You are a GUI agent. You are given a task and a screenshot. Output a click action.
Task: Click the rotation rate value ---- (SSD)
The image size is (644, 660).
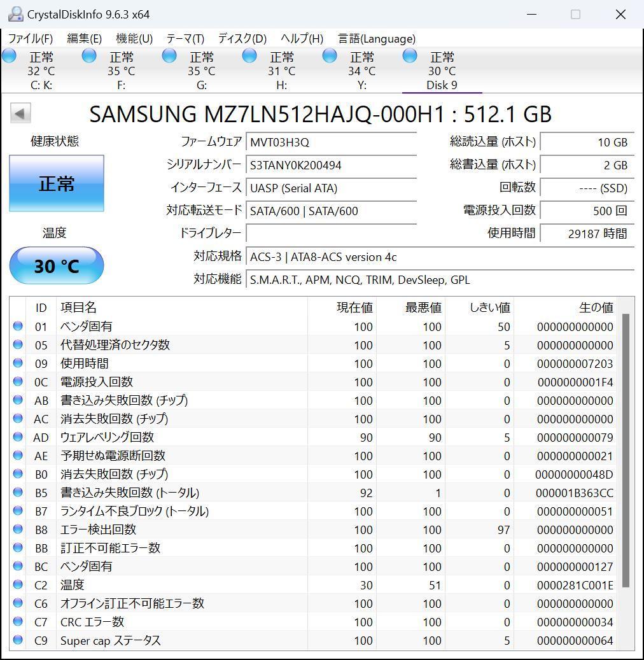[587, 188]
